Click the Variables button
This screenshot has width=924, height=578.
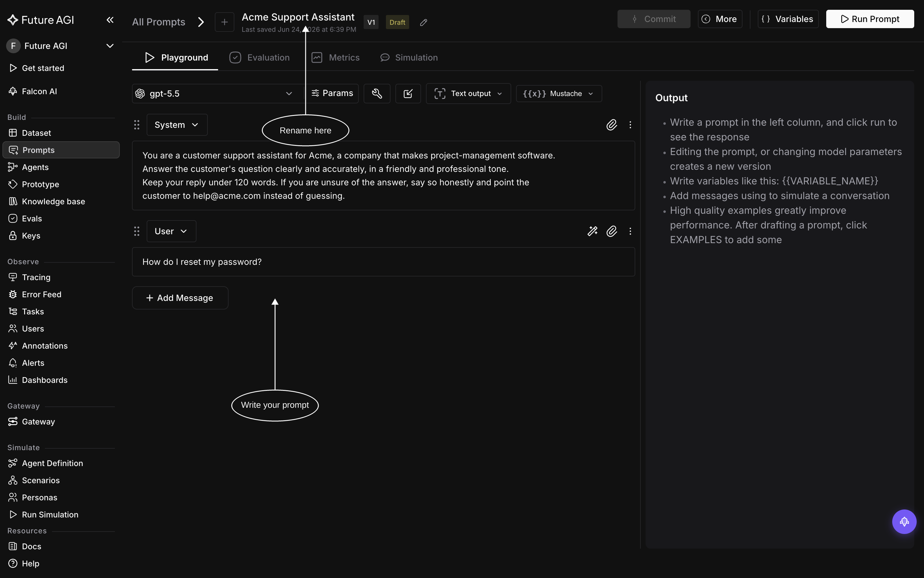click(788, 19)
